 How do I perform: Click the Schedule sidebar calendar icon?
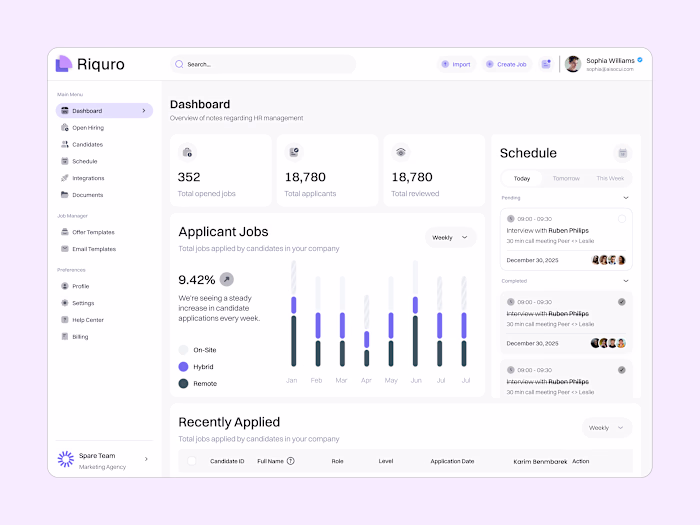[65, 161]
